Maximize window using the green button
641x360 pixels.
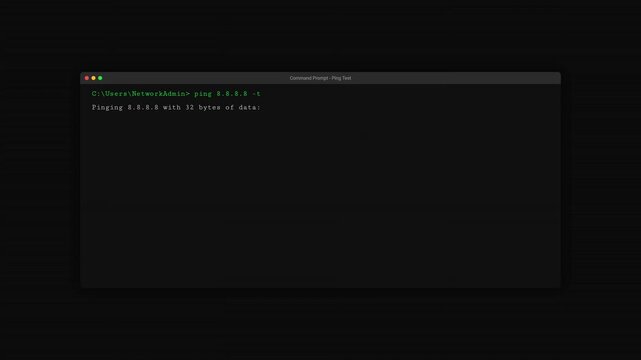pyautogui.click(x=100, y=78)
